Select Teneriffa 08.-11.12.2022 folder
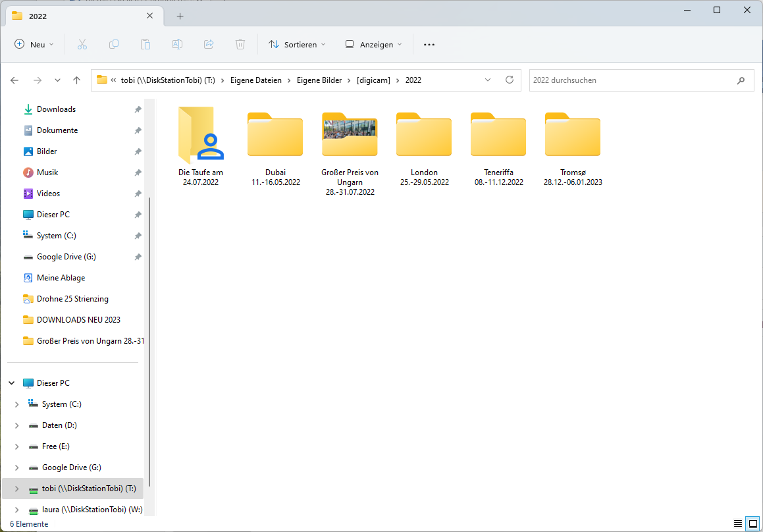The image size is (763, 532). click(x=499, y=148)
